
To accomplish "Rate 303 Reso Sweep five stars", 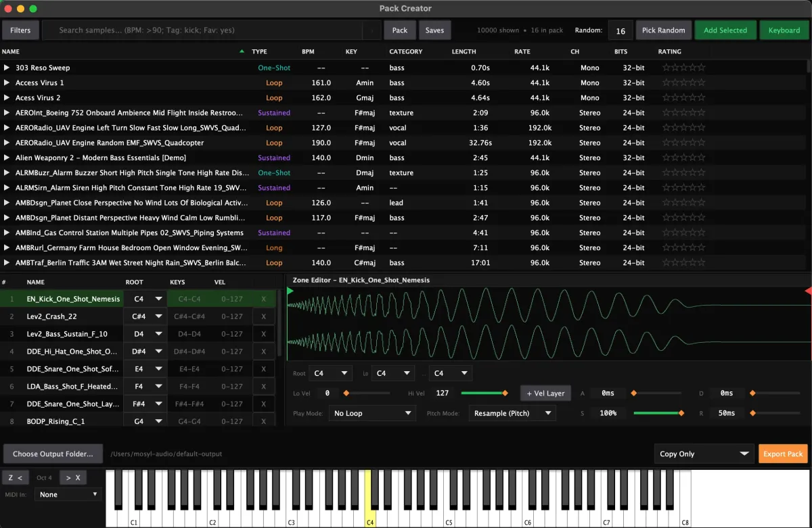I will click(701, 68).
